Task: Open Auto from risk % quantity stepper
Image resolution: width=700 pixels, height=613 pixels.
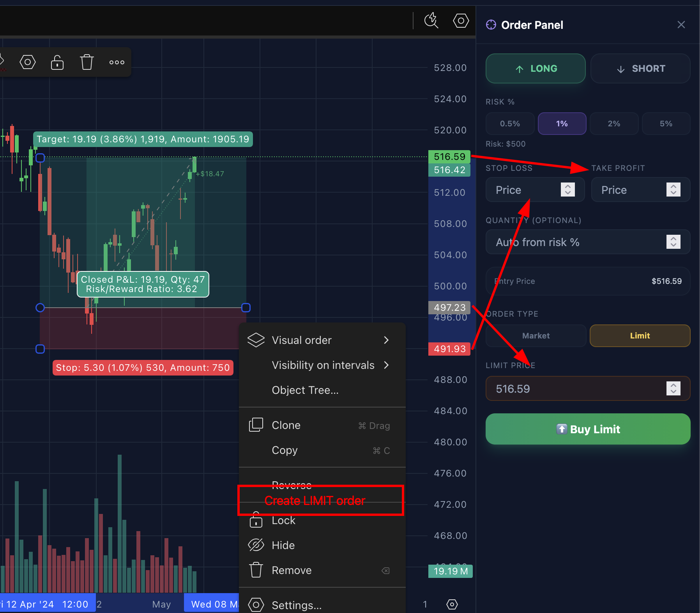Action: pyautogui.click(x=673, y=242)
